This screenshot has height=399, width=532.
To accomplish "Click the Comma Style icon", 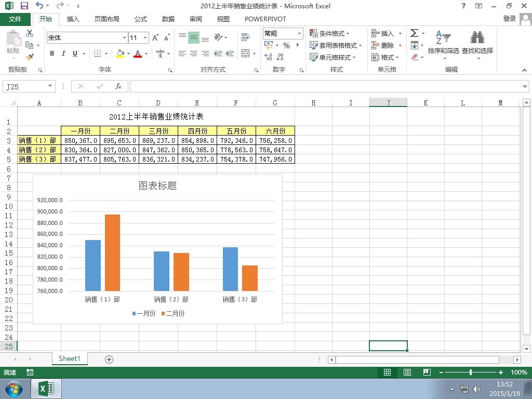I will click(297, 46).
